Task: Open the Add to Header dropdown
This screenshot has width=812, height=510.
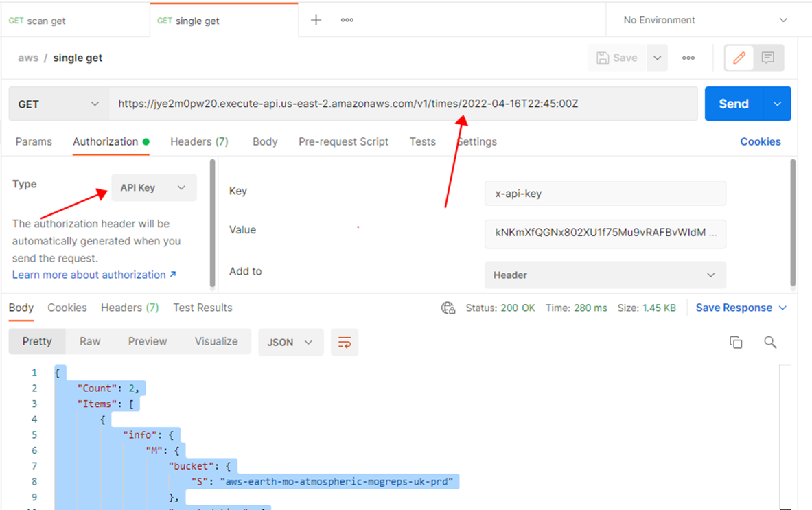Action: 605,275
